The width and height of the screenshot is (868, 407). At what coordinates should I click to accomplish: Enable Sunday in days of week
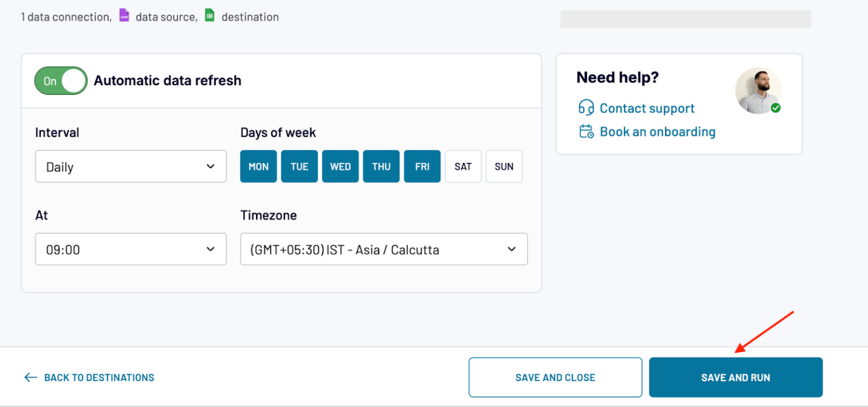tap(504, 166)
